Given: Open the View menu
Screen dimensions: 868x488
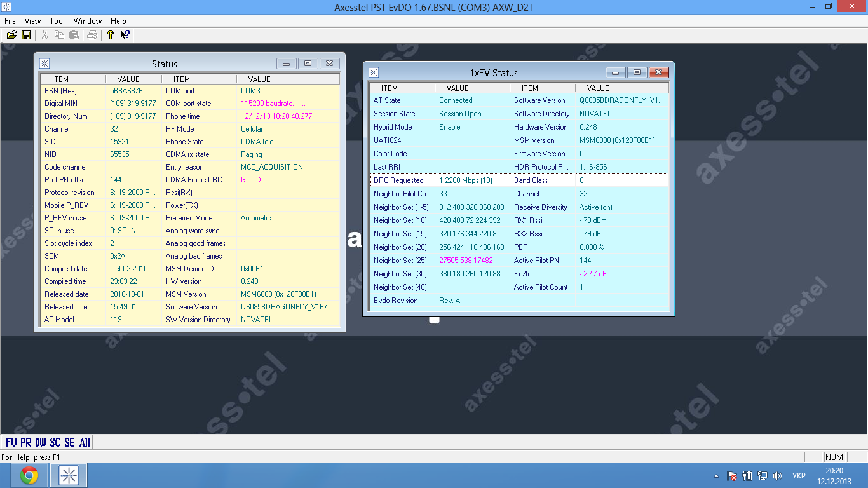Looking at the screenshot, I should point(32,21).
